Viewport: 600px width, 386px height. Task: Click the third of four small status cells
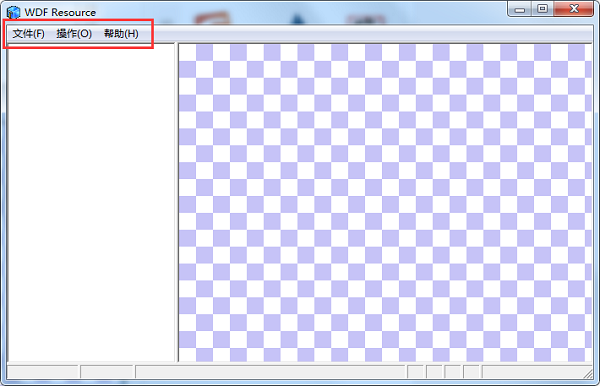[x=453, y=371]
